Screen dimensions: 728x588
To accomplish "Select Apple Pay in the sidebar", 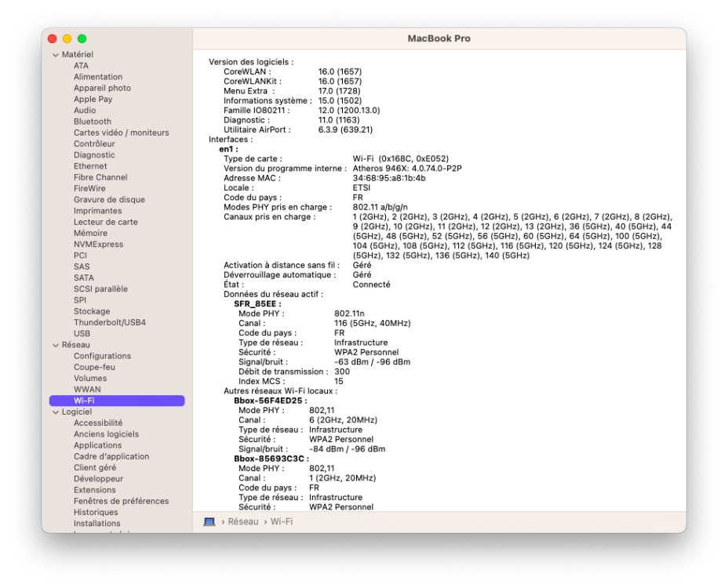I will (x=93, y=100).
